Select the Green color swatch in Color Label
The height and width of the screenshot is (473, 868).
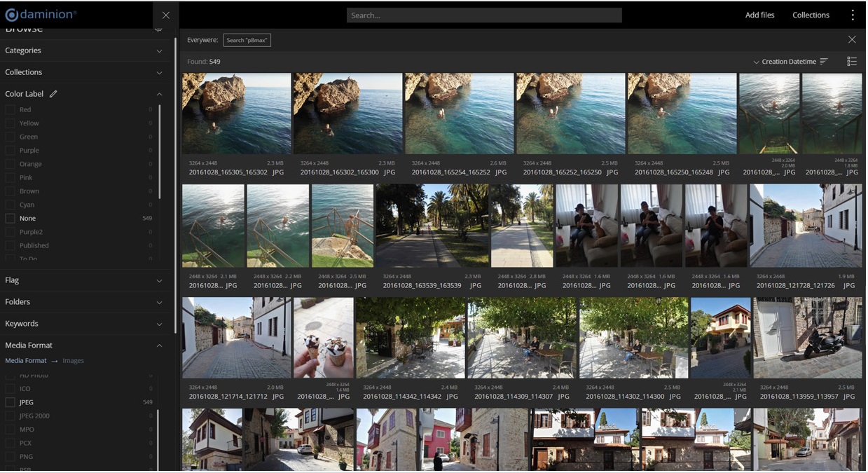point(10,136)
